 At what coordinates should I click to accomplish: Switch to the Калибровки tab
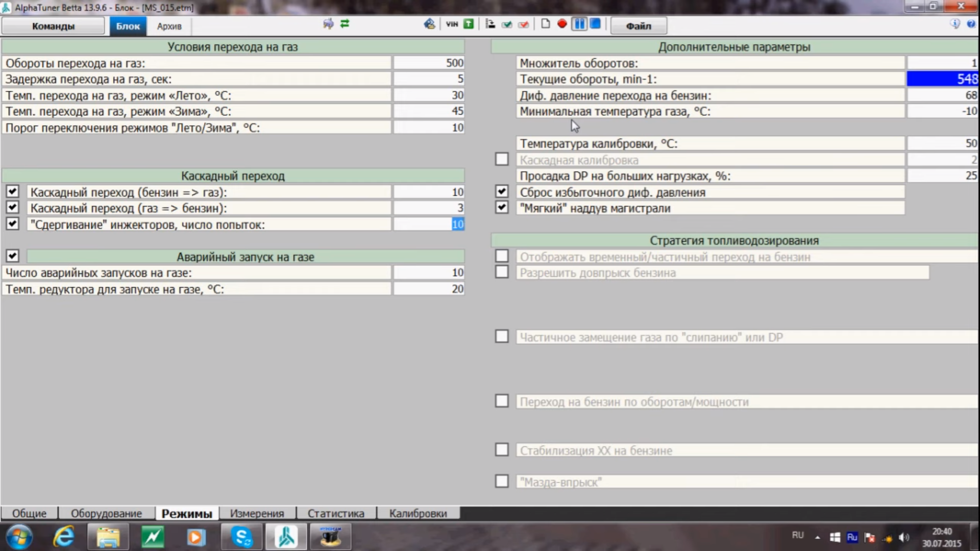(418, 513)
